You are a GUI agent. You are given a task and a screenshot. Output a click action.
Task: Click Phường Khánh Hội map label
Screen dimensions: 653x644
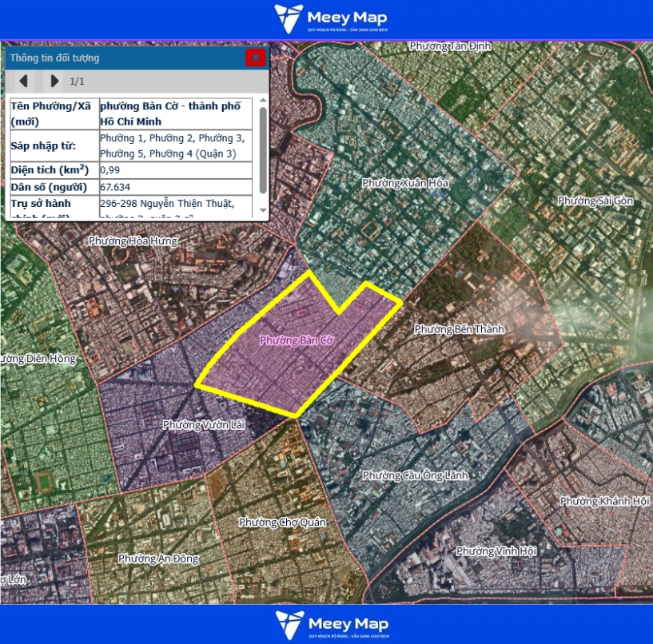coord(600,501)
